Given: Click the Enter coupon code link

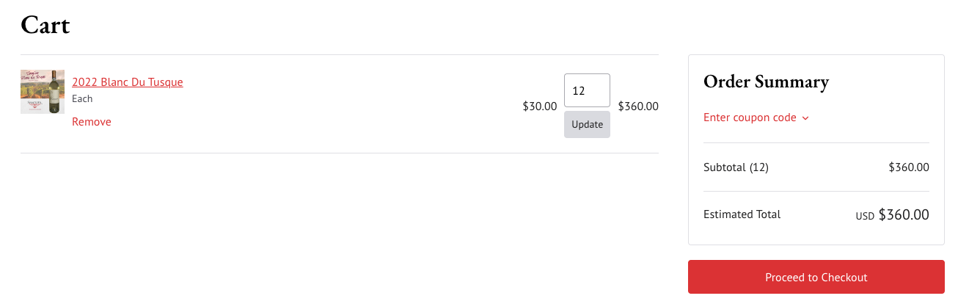Looking at the screenshot, I should pyautogui.click(x=750, y=117).
